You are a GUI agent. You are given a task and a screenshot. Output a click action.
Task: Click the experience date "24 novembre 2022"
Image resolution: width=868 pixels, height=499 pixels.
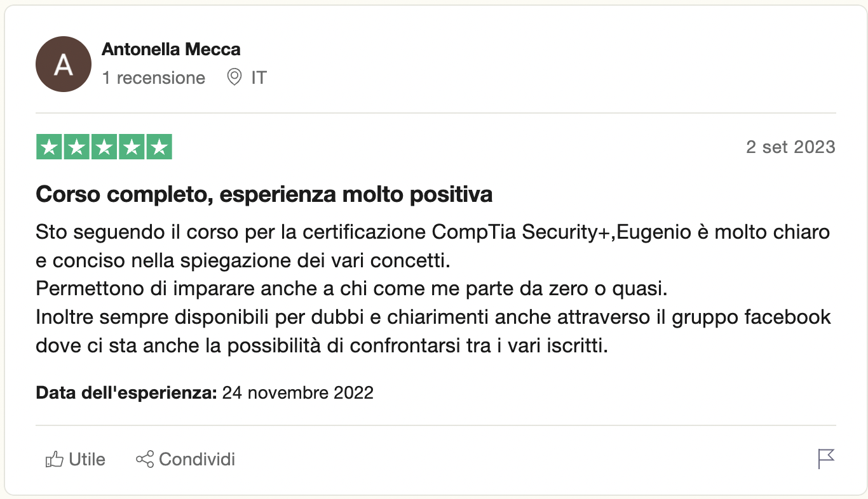pos(297,392)
